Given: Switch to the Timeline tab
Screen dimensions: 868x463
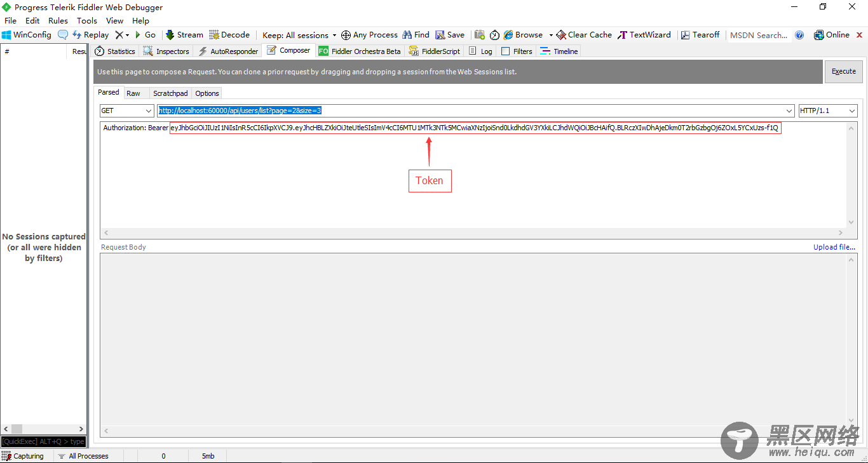Looking at the screenshot, I should 559,51.
